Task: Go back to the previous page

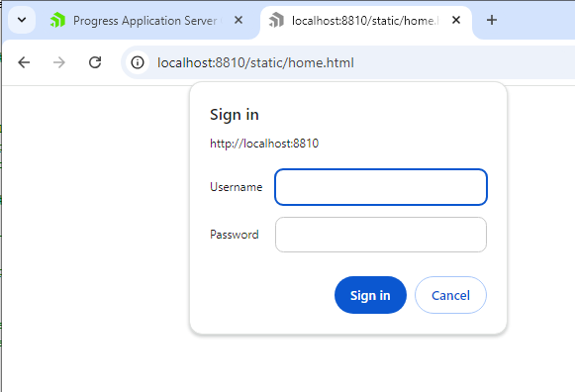Action: pyautogui.click(x=24, y=62)
